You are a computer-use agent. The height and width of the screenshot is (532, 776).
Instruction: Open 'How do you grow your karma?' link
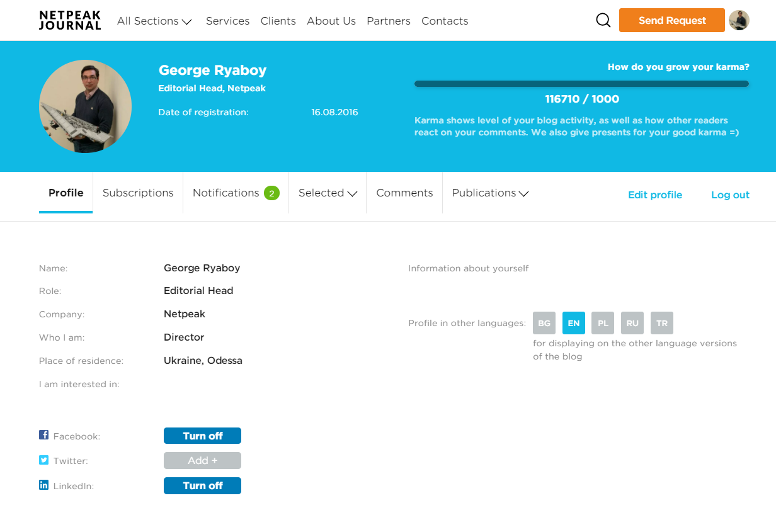pos(678,67)
